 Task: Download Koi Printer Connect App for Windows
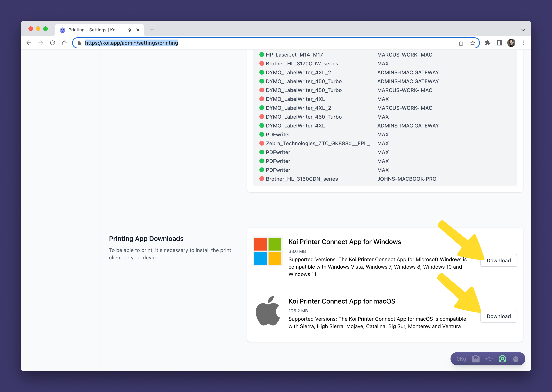tap(498, 260)
